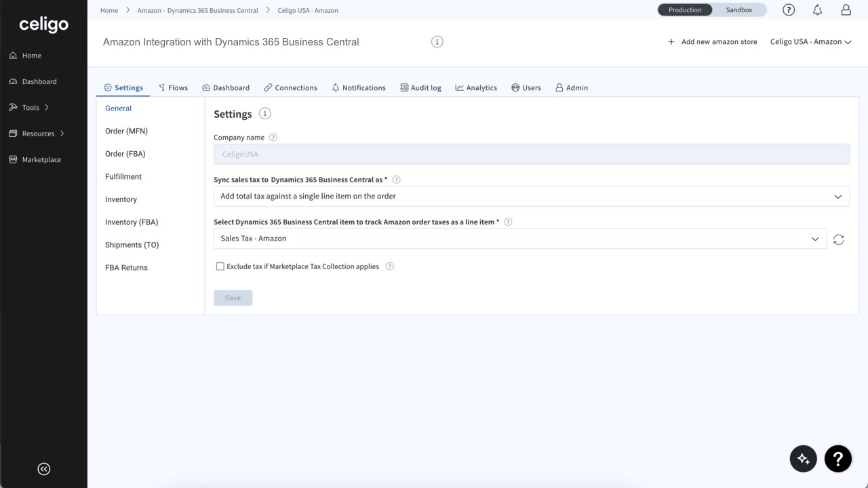Click Celigo USA - Amazon breadcrumb
The width and height of the screenshot is (868, 488).
coord(308,10)
